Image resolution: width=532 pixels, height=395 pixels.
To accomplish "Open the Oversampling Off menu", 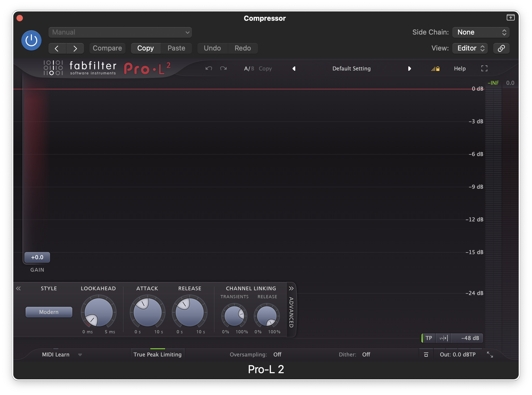I will tap(277, 355).
